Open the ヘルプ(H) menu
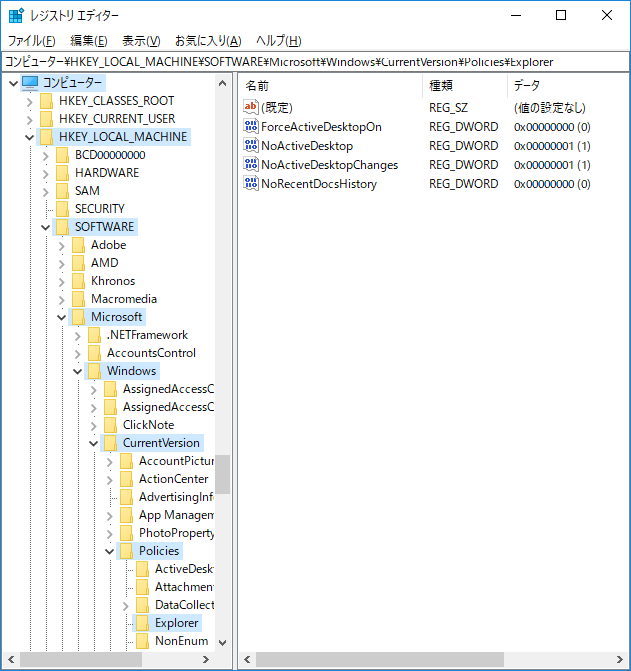This screenshot has height=671, width=631. click(x=279, y=41)
